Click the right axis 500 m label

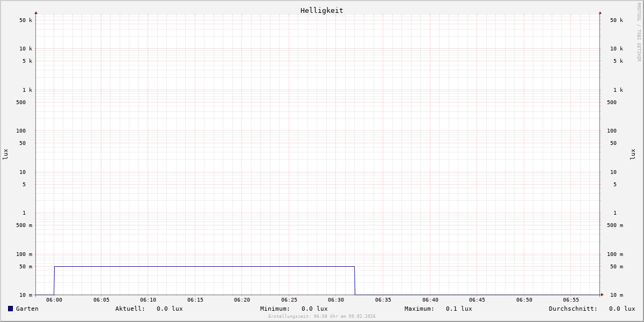[x=615, y=225]
